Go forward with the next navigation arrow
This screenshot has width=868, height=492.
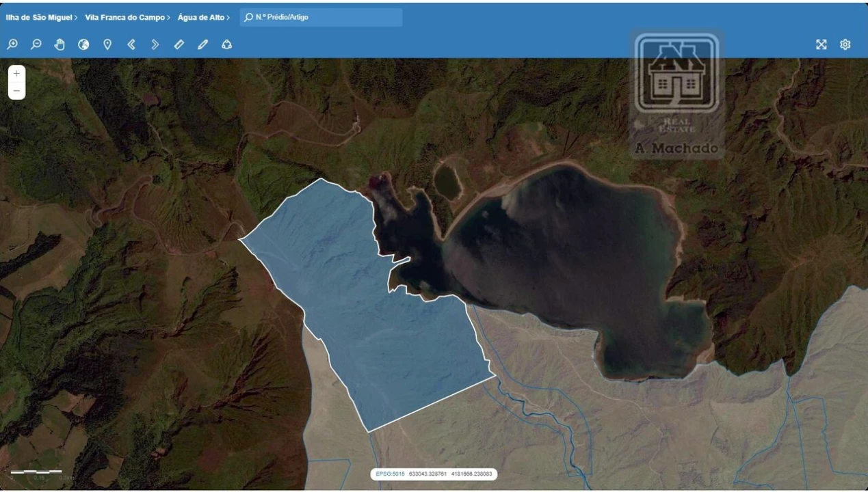tap(155, 44)
